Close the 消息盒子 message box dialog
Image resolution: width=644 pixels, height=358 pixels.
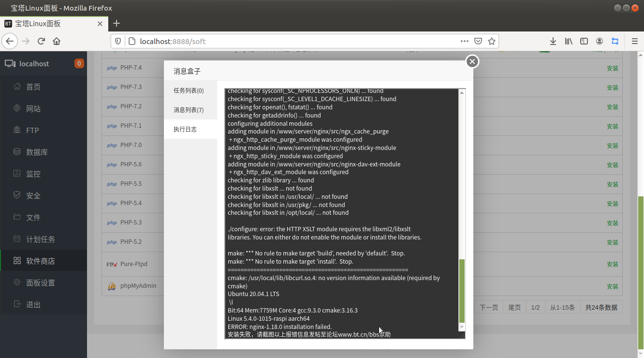tap(472, 61)
